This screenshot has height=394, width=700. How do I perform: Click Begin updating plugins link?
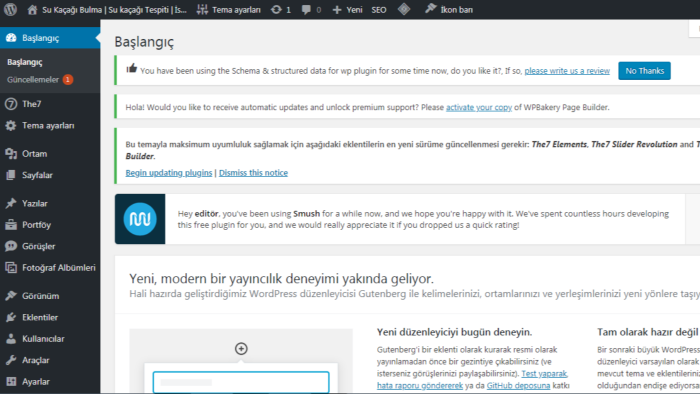coord(169,173)
